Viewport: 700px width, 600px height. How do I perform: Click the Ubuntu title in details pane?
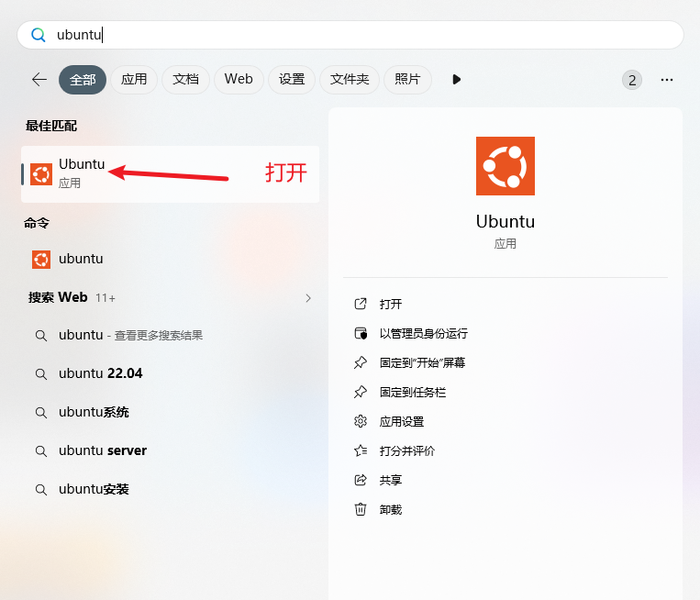[x=506, y=221]
